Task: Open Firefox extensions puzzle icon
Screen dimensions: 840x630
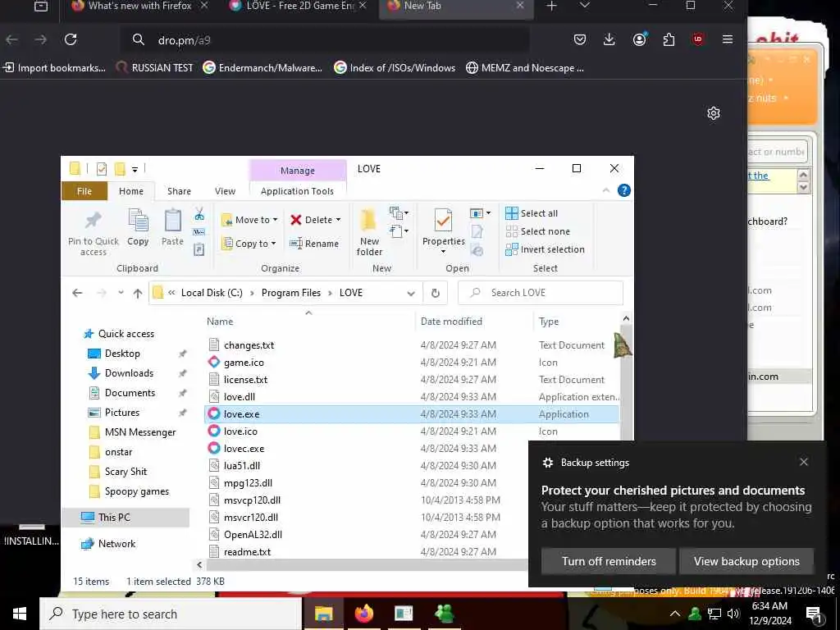Action: [669, 39]
